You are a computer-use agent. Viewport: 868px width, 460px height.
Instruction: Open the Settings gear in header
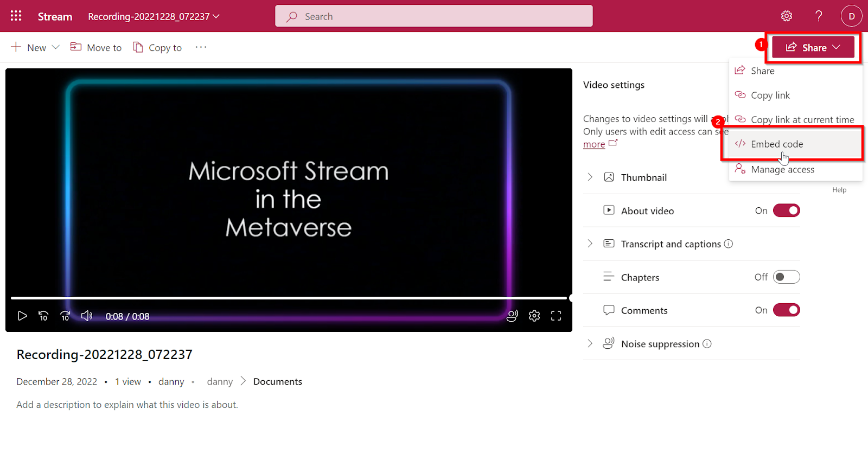coord(787,16)
